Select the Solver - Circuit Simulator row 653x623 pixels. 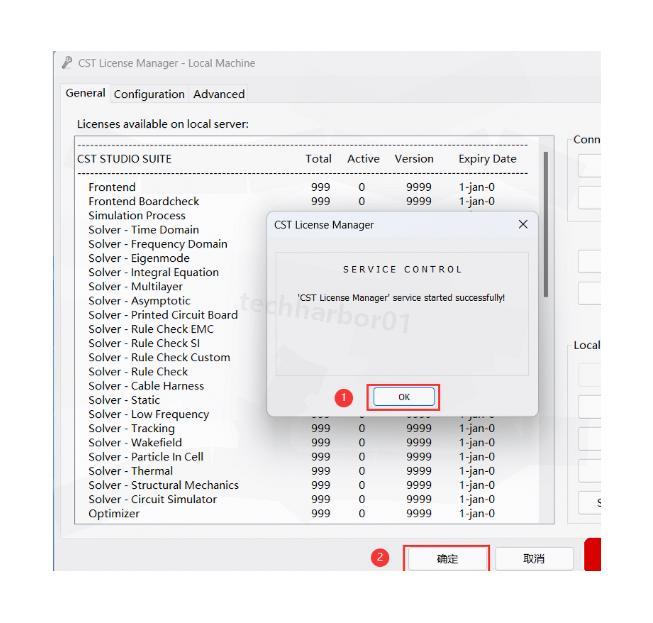click(x=152, y=500)
